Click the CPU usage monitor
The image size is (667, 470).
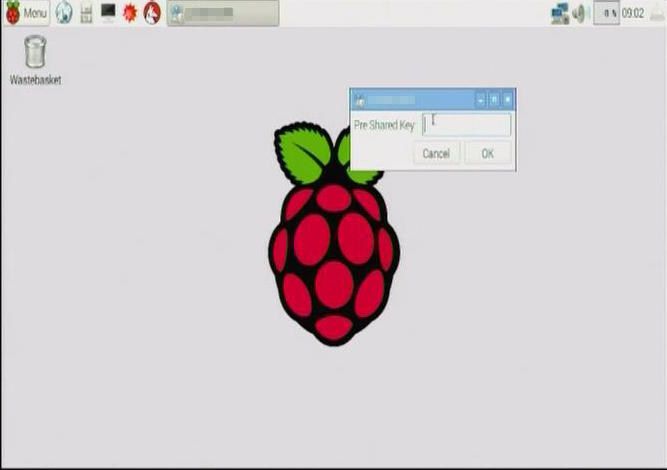point(607,14)
